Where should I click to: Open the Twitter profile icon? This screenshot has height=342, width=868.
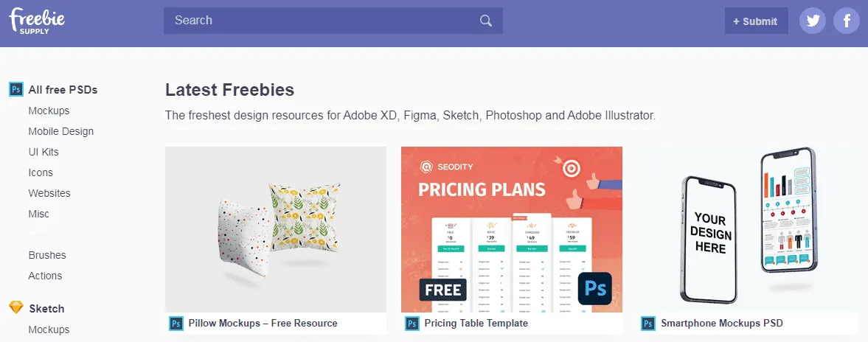pos(813,21)
